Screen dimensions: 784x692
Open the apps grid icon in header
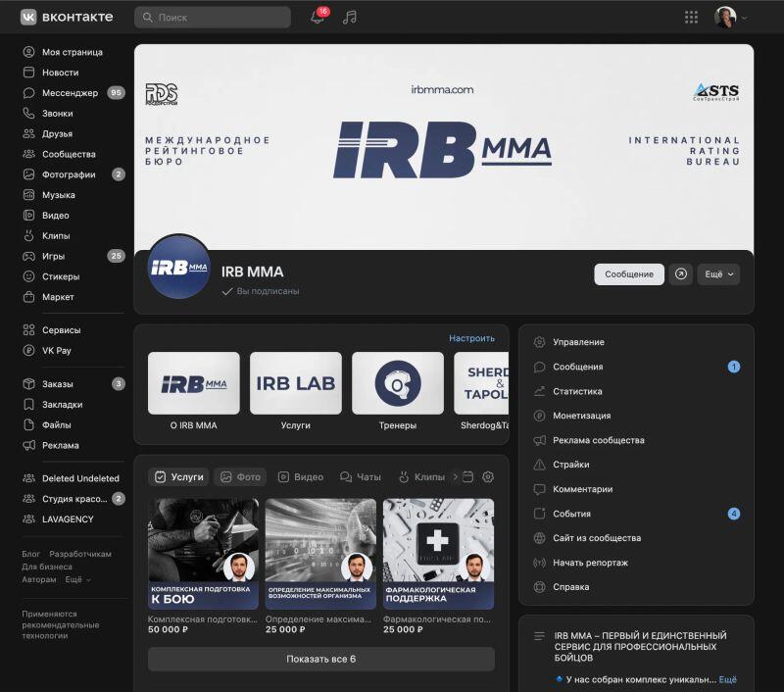coord(691,18)
